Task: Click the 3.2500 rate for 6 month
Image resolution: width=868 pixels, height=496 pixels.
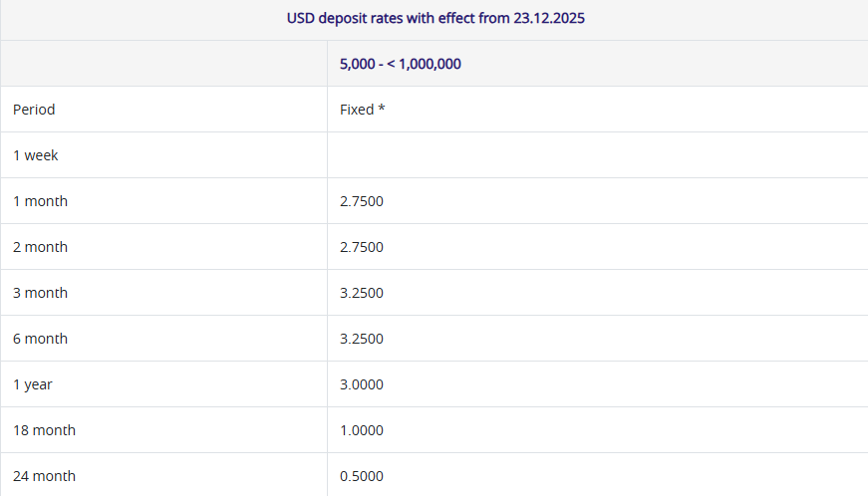Action: [362, 339]
